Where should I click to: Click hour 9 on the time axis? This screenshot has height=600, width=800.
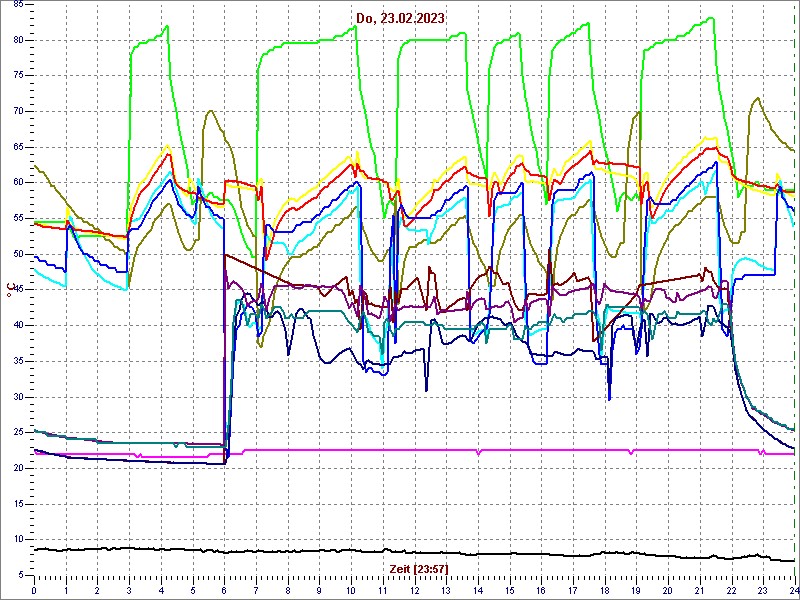(319, 590)
